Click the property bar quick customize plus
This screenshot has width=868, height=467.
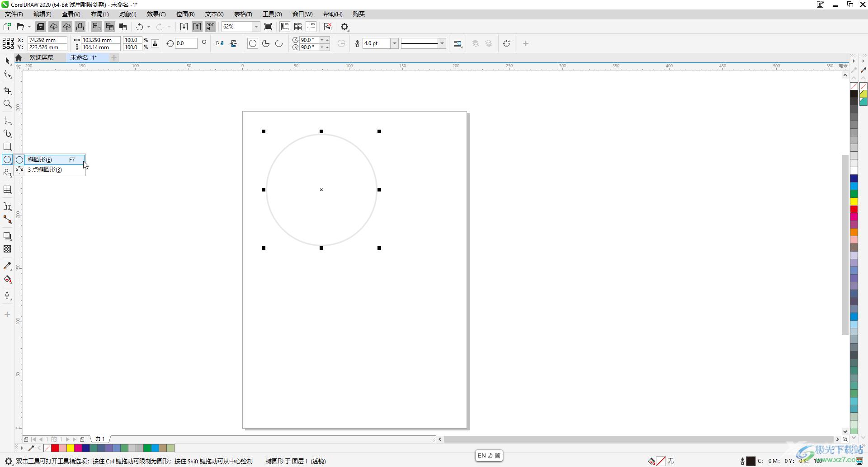(526, 43)
